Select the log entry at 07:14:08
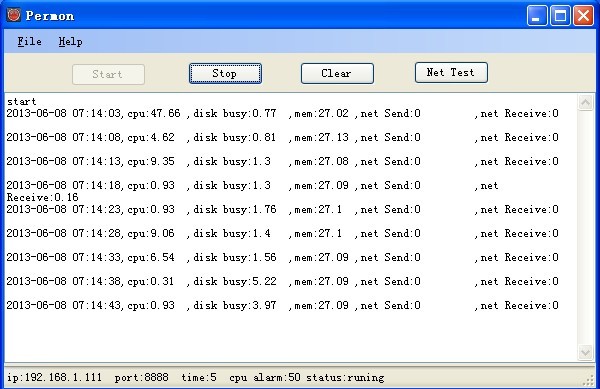 [282, 137]
